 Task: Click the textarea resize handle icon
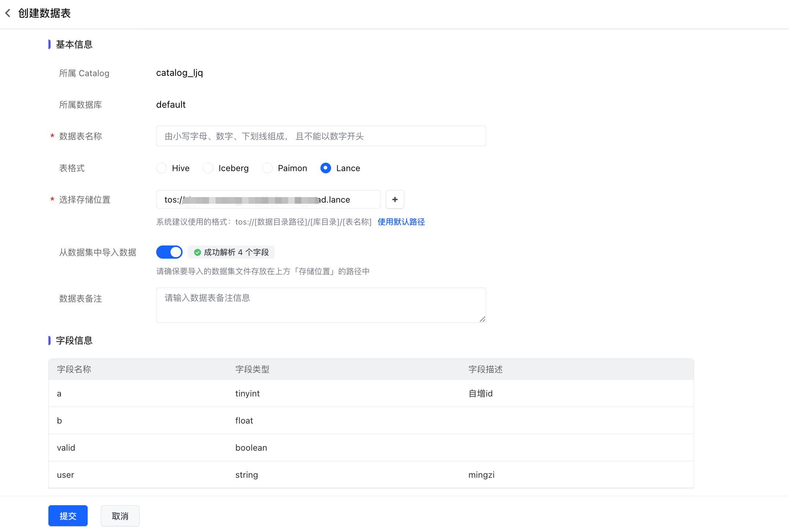tap(482, 319)
